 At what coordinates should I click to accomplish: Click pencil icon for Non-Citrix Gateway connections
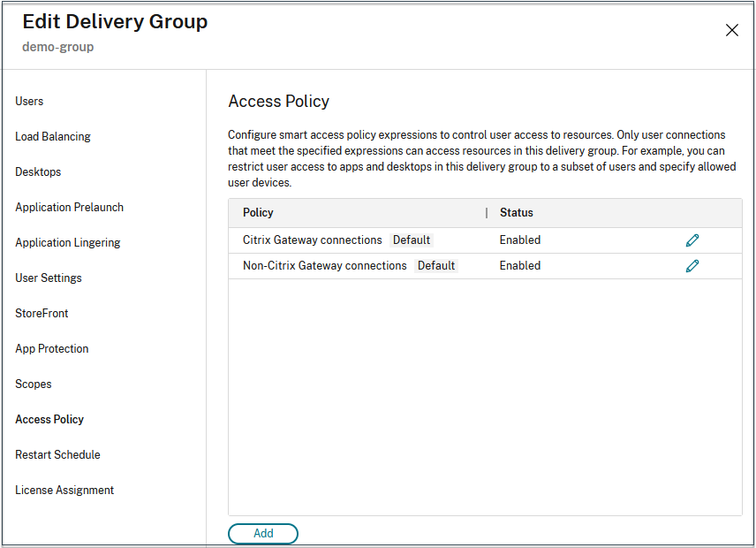(x=692, y=266)
